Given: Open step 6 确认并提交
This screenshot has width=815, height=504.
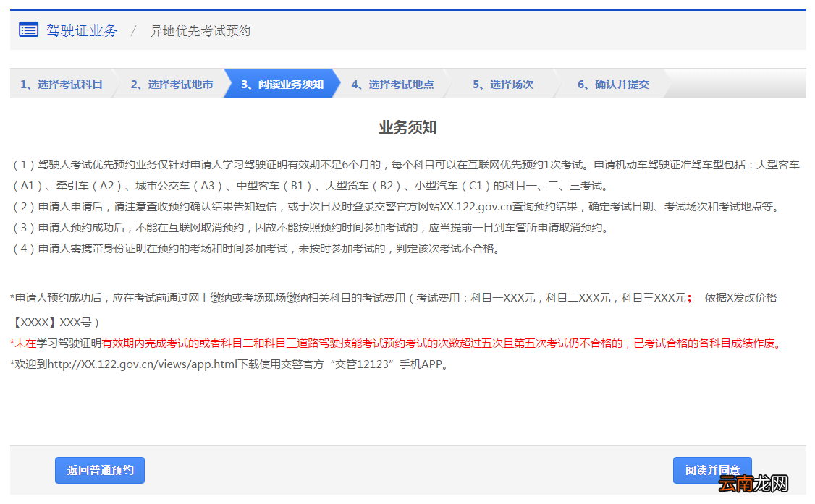Looking at the screenshot, I should (612, 83).
